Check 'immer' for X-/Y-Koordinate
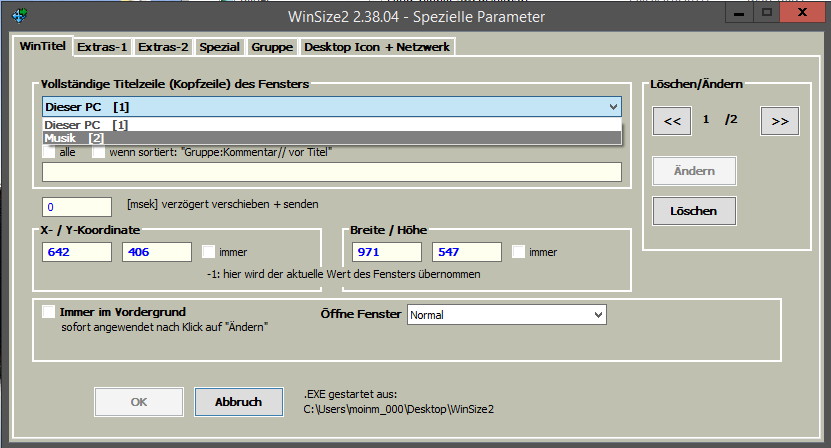This screenshot has width=831, height=448. pyautogui.click(x=209, y=251)
